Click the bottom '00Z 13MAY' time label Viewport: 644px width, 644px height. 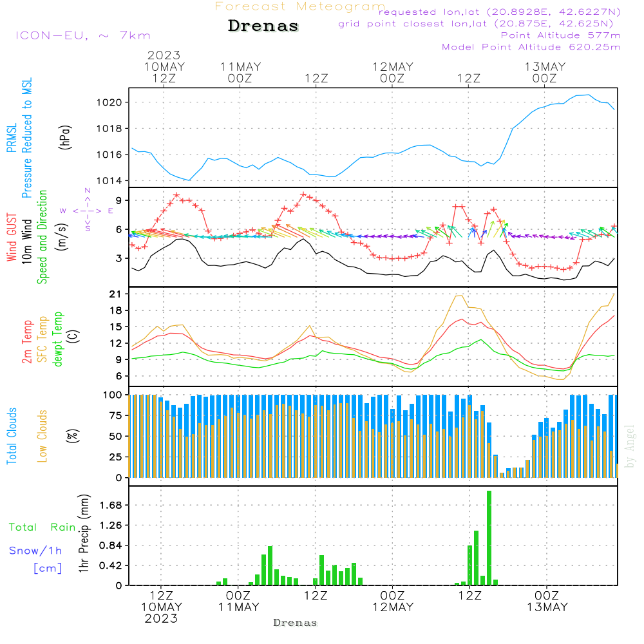547,601
